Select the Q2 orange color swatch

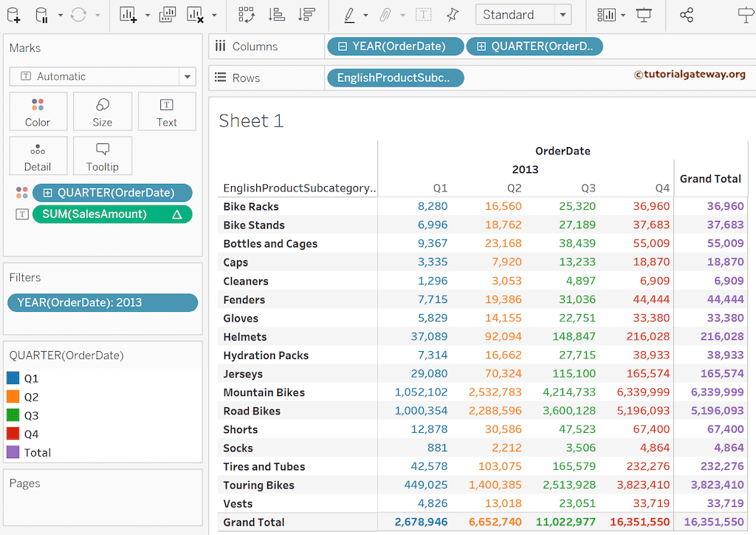click(13, 397)
